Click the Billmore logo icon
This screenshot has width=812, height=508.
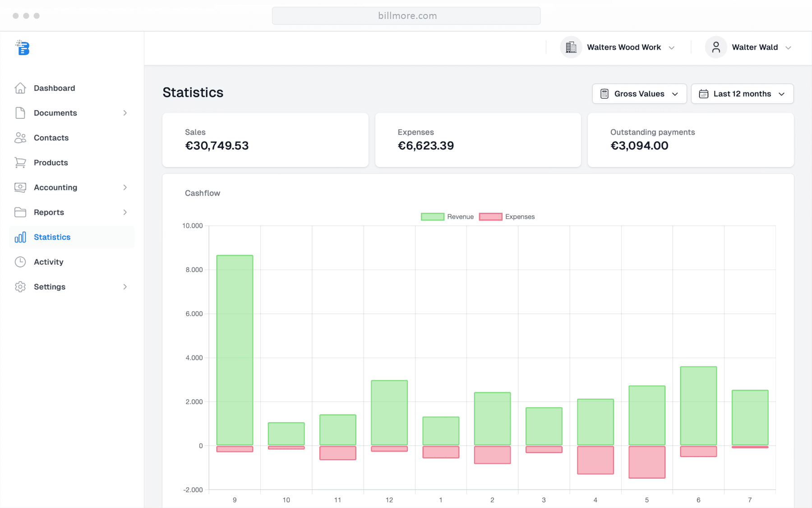22,47
